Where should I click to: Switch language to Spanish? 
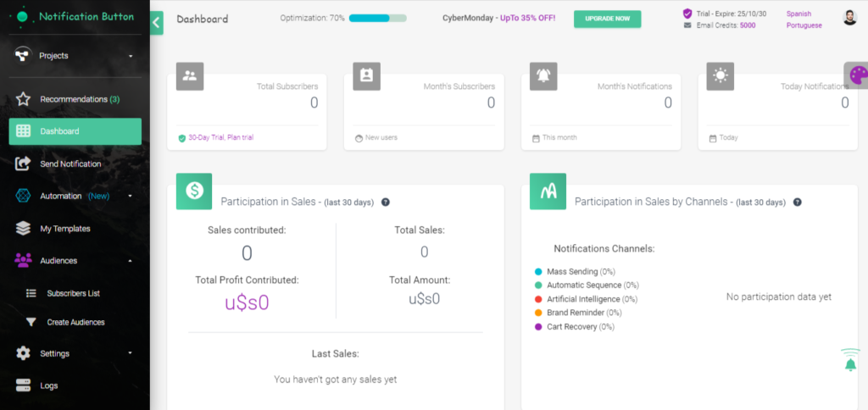[798, 14]
